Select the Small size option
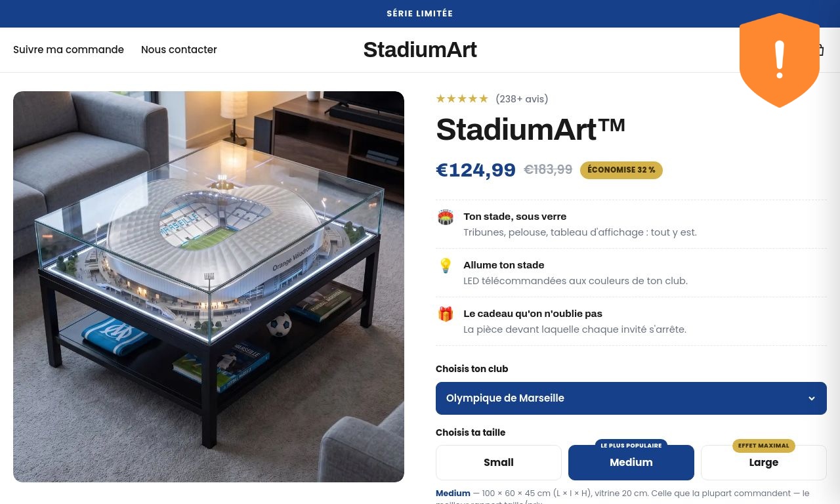 click(499, 463)
